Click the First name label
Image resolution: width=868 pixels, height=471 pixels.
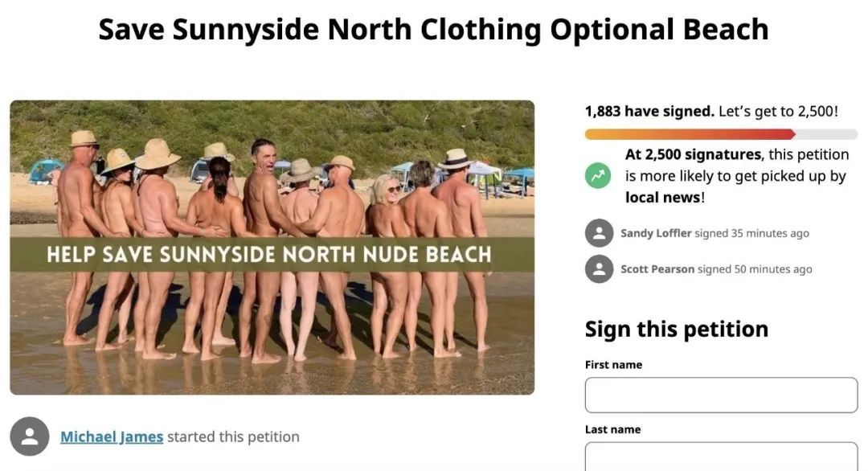coord(613,365)
